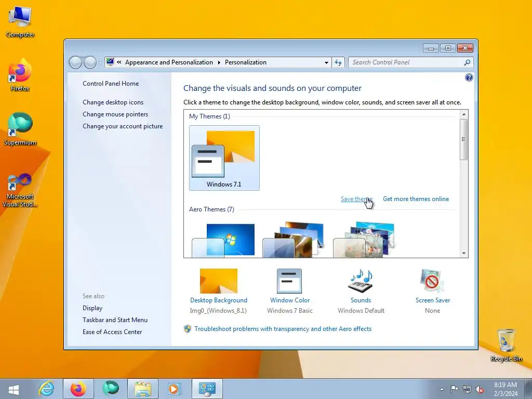Select the Windows 7.1 theme
Image resolution: width=532 pixels, height=399 pixels.
click(224, 158)
